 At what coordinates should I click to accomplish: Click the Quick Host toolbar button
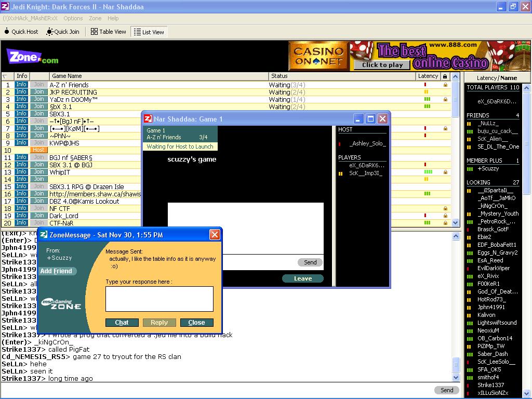(21, 32)
